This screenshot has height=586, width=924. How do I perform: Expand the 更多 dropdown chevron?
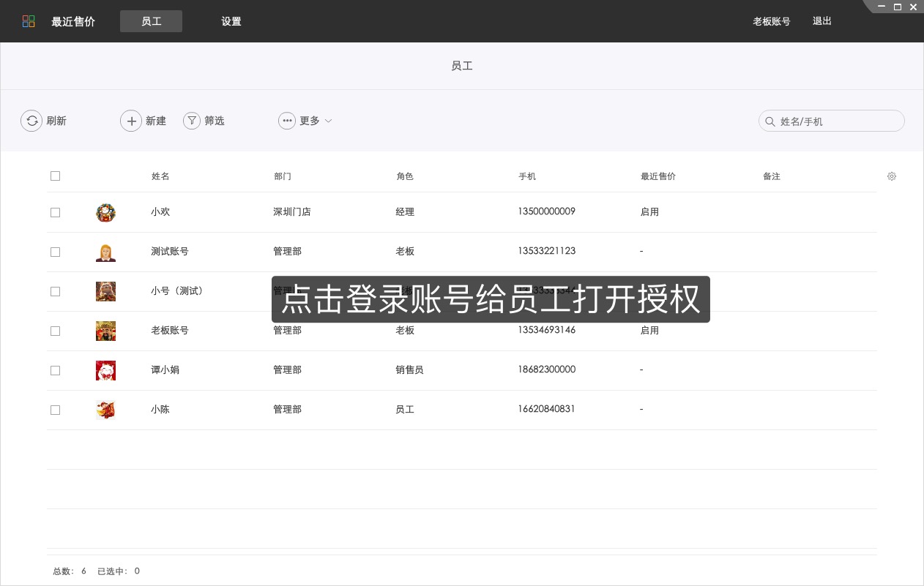pyautogui.click(x=328, y=121)
